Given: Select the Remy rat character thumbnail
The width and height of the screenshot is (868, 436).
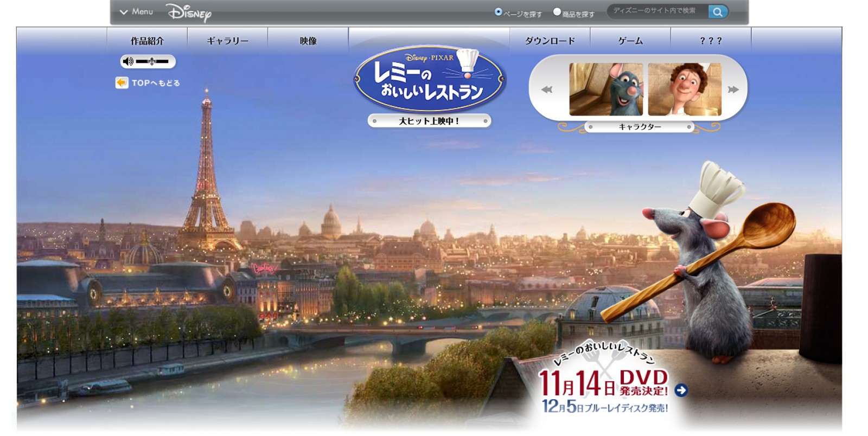Looking at the screenshot, I should (606, 89).
